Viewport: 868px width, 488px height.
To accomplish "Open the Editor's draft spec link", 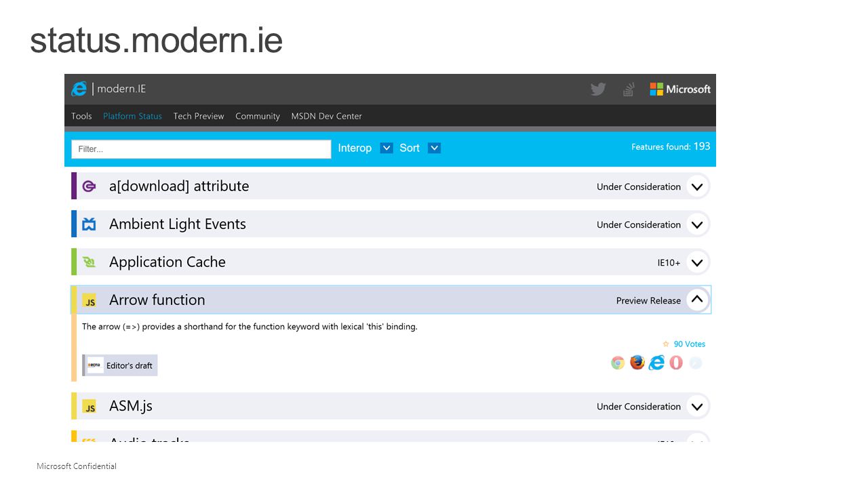I will pyautogui.click(x=120, y=365).
